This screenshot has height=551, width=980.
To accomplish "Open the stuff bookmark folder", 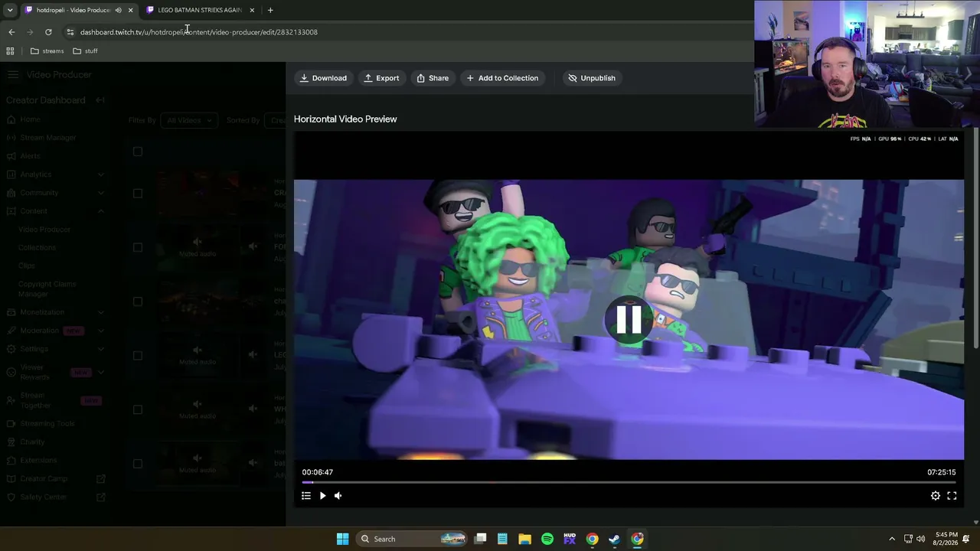I will [85, 51].
